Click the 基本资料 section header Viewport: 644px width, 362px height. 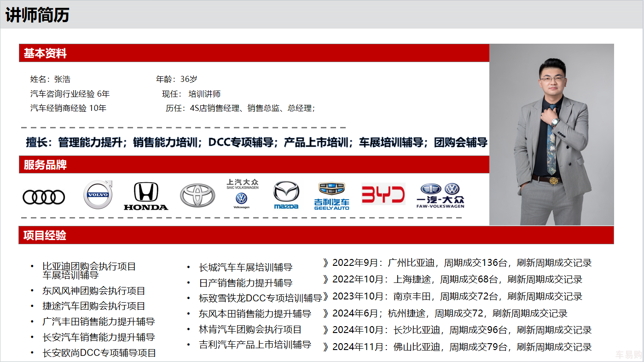[254, 53]
